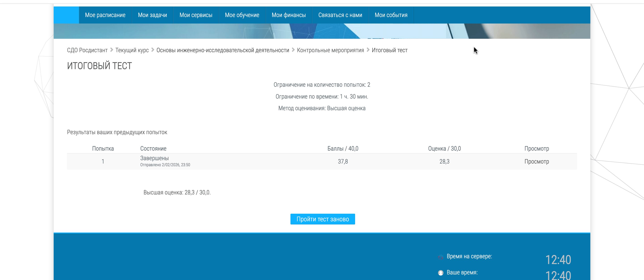Click the user avatar icon near 'Ваше время'

click(441, 273)
